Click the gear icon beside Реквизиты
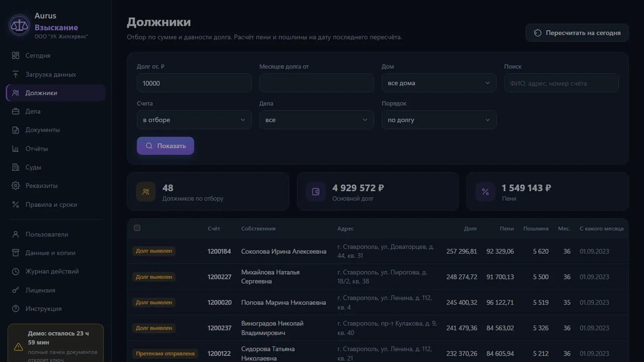 [x=16, y=186]
